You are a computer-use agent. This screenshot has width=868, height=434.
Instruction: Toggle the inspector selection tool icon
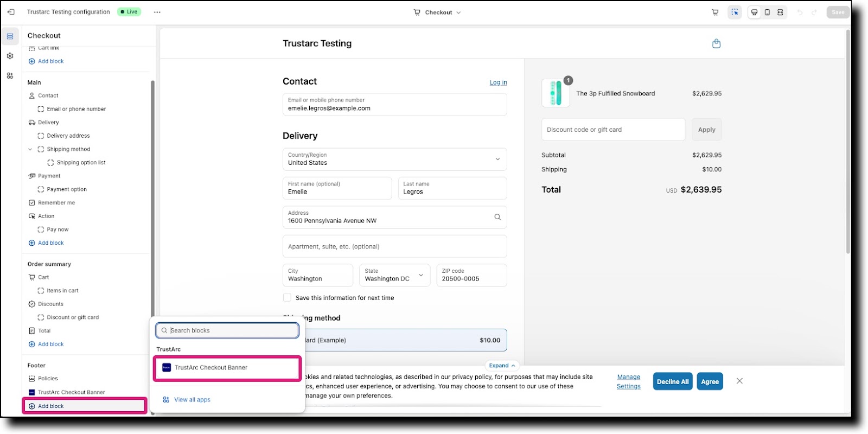(x=735, y=12)
